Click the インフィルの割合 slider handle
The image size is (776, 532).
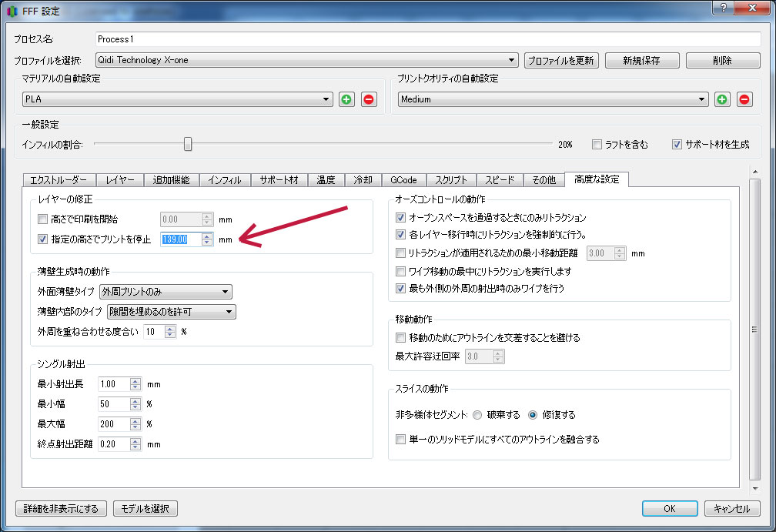tap(187, 144)
